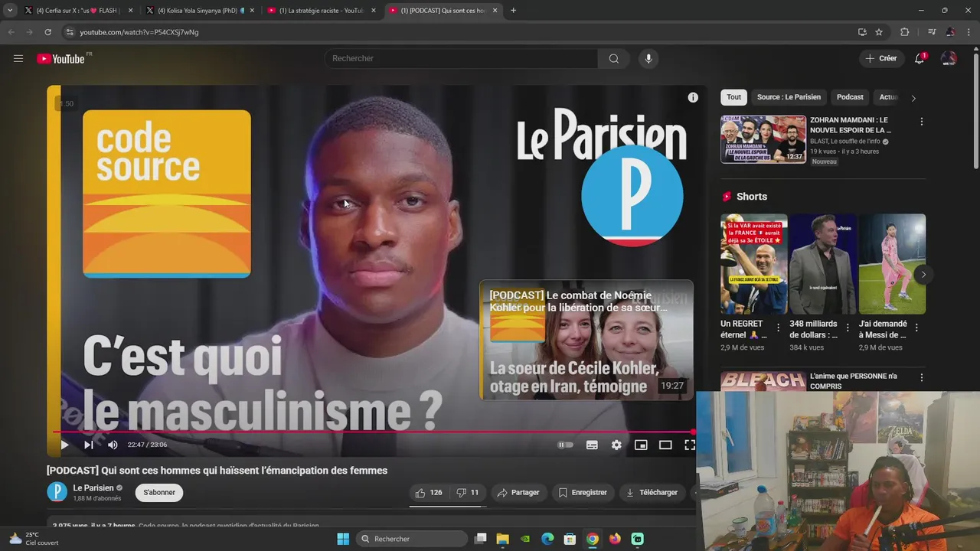Viewport: 980px width, 551px height.
Task: Go to the YouTube home logo
Action: [x=60, y=59]
